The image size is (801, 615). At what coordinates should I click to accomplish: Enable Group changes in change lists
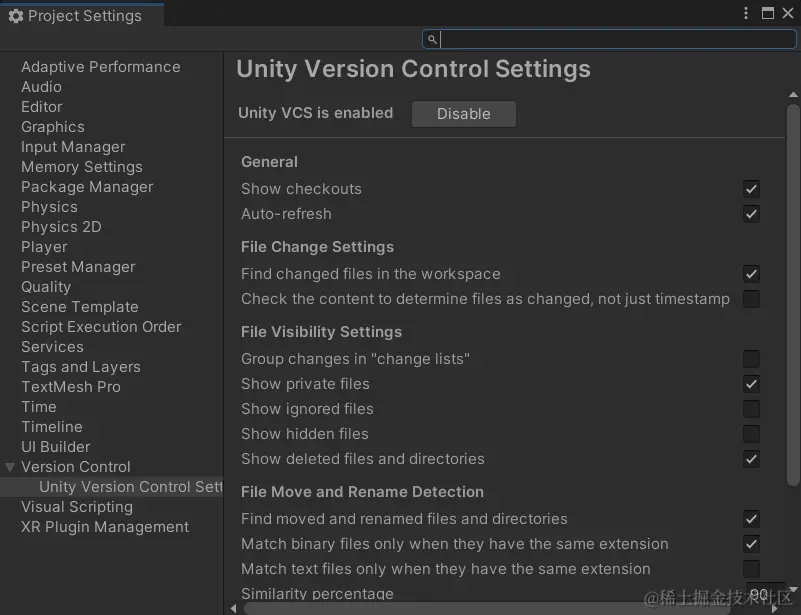[x=751, y=359]
